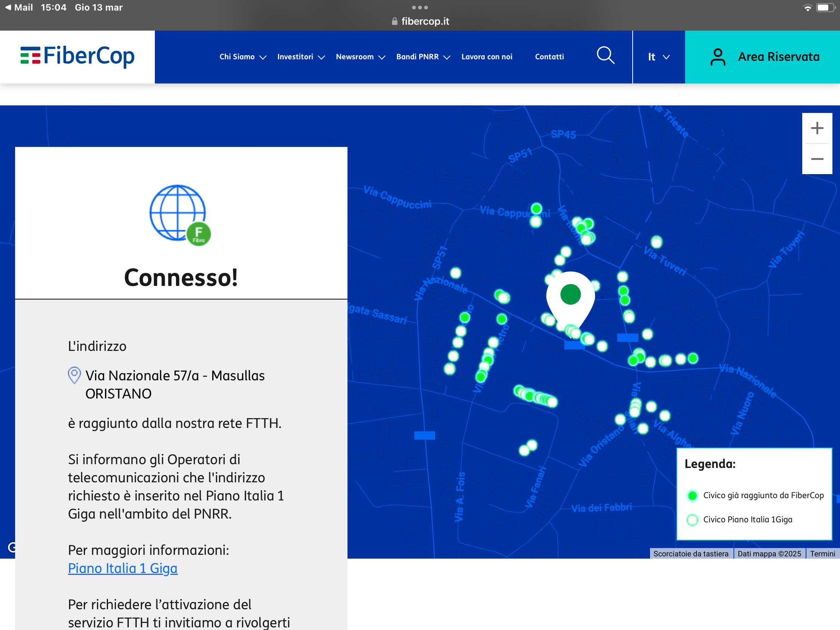
Task: Click white Piano Italia legend swatch
Action: [692, 520]
